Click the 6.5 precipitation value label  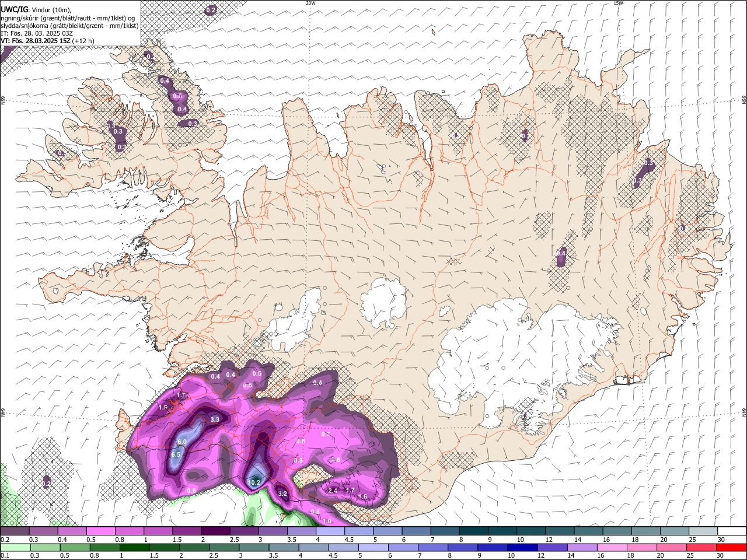click(177, 454)
